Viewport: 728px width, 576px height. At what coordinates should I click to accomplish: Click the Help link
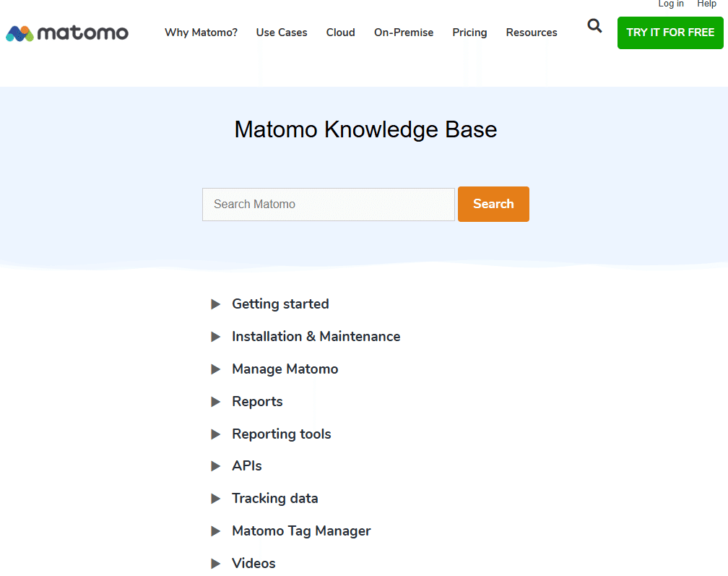[x=706, y=4]
